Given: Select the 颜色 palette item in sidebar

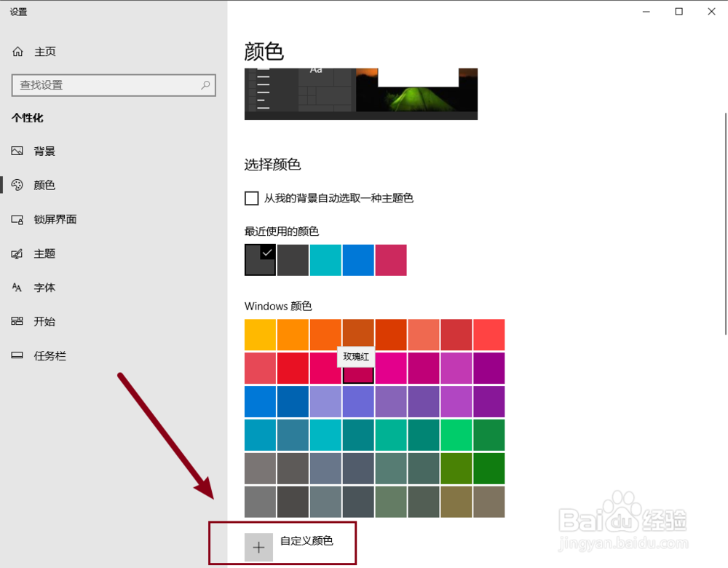Looking at the screenshot, I should click(x=33, y=185).
